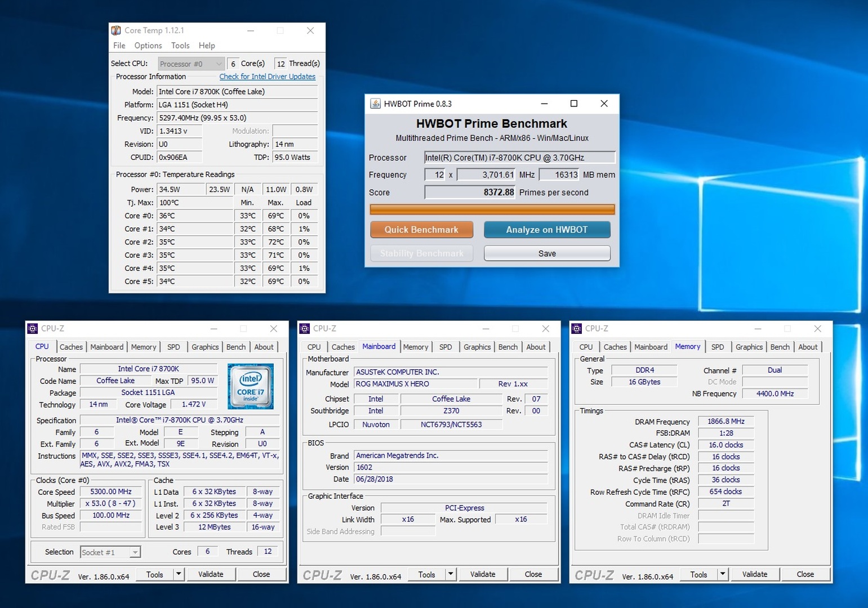Screen dimensions: 868x608
Task: Click the Core Temp thermometer title icon
Action: [x=116, y=30]
